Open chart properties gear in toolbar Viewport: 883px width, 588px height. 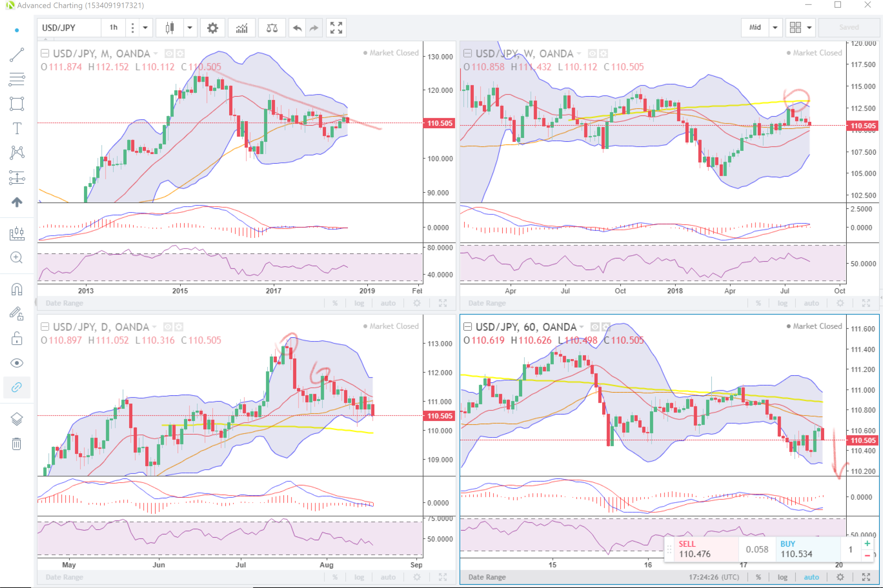click(212, 28)
